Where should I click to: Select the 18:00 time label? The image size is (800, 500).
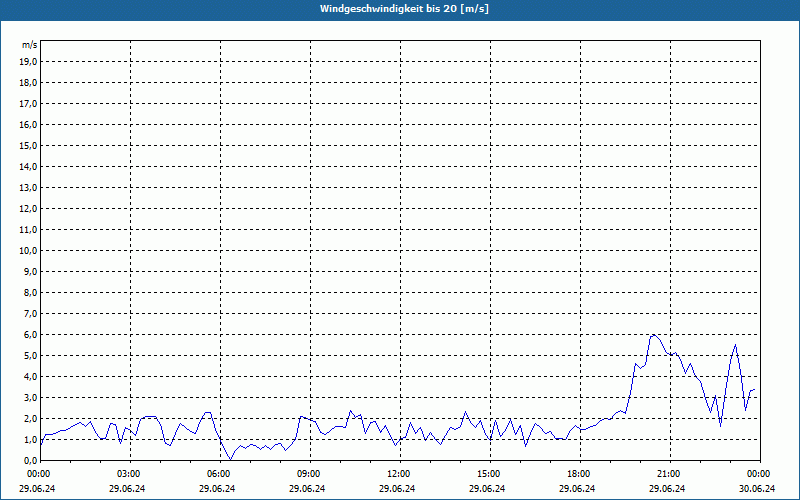coord(578,474)
